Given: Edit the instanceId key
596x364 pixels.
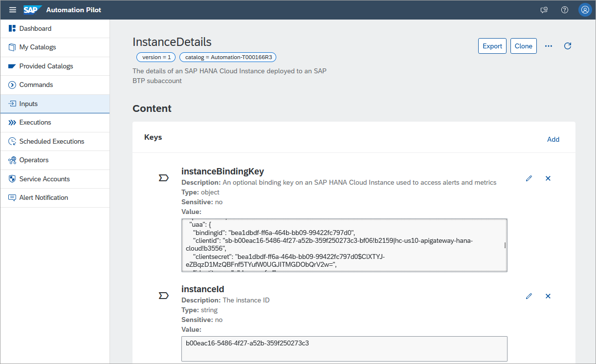Looking at the screenshot, I should pos(529,296).
